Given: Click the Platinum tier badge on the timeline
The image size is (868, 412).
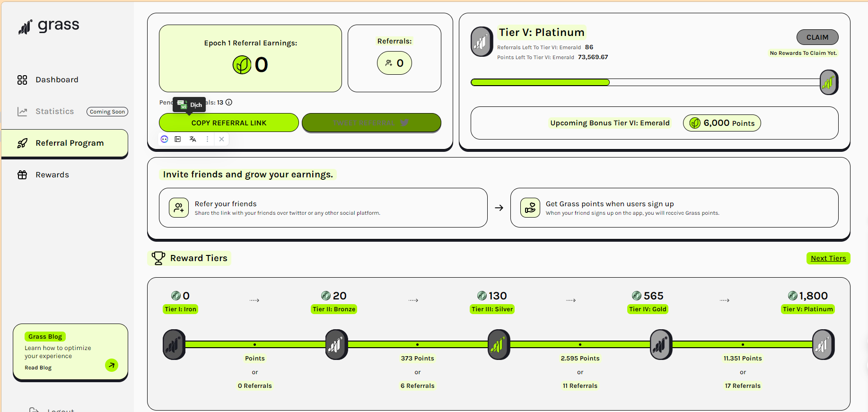Looking at the screenshot, I should (824, 345).
